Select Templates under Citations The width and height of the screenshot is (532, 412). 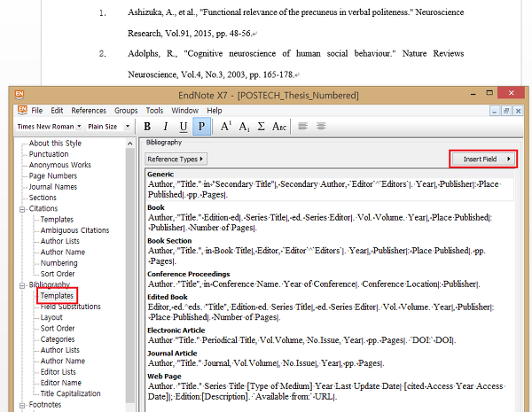coord(57,220)
